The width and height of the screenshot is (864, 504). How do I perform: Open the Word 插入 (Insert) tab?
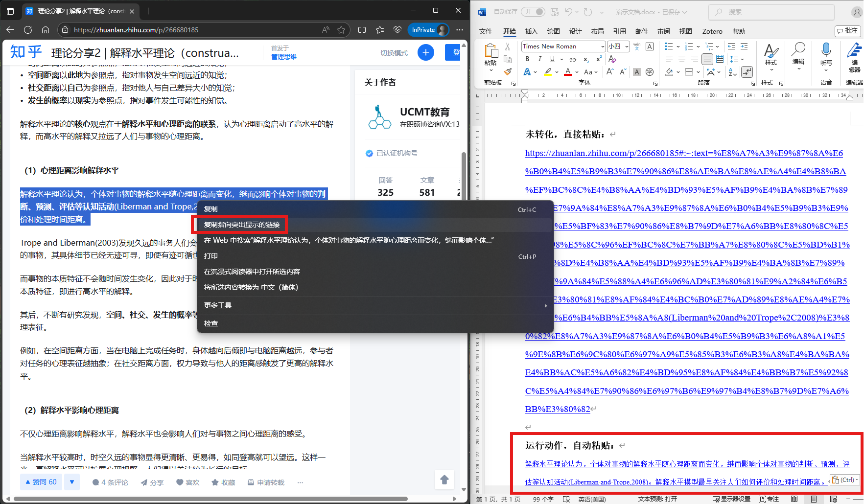point(531,31)
